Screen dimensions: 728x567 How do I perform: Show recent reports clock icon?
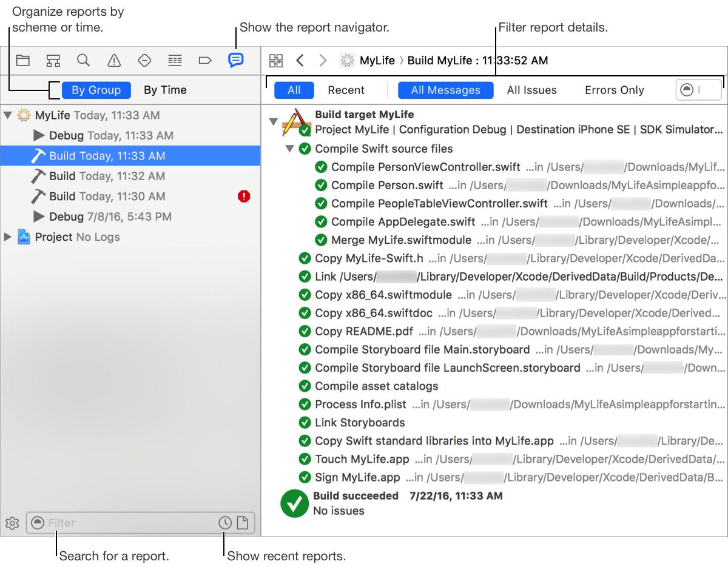click(x=225, y=523)
